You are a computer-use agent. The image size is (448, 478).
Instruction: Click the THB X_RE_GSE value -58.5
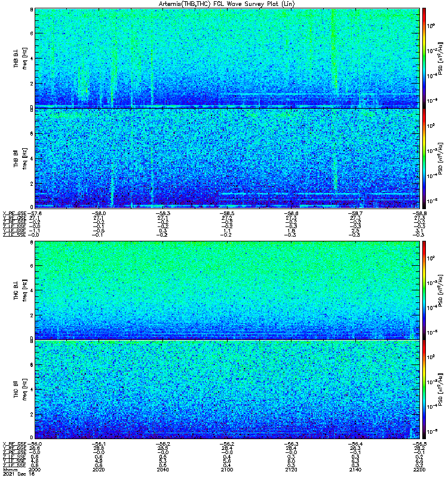coord(227,213)
